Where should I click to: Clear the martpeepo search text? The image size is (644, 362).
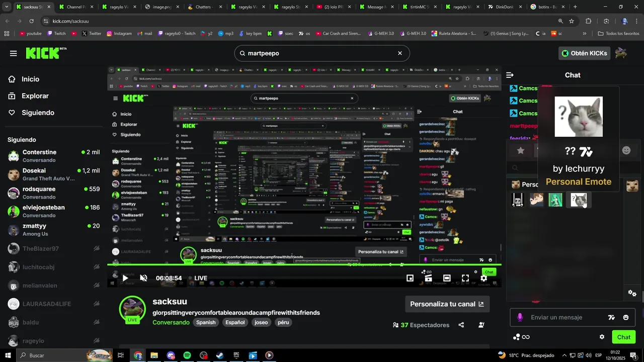400,53
